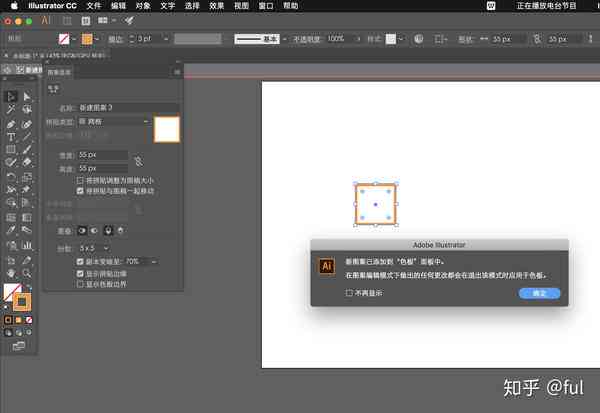600x413 pixels.
Task: Open the stroke color dropdown in control bar
Action: 97,39
